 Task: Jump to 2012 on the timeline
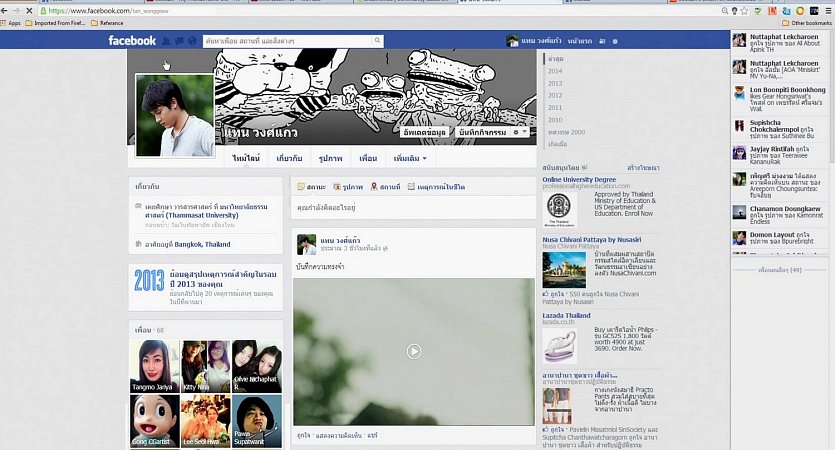[x=554, y=95]
